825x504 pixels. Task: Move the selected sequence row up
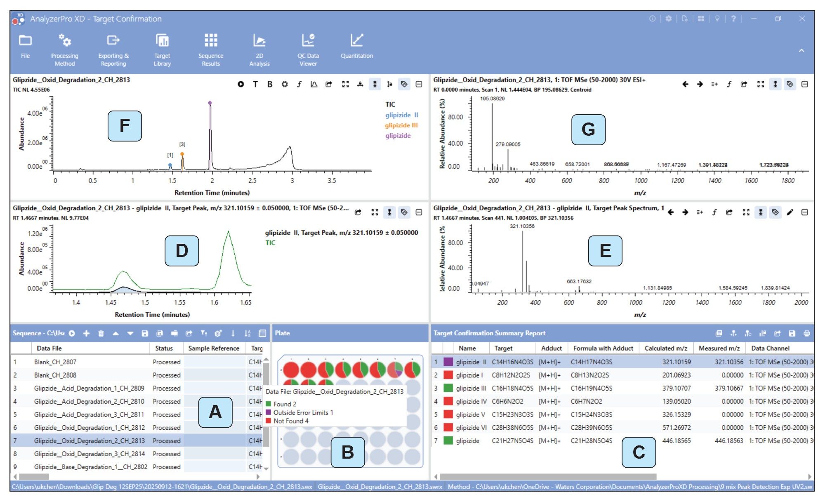point(115,333)
